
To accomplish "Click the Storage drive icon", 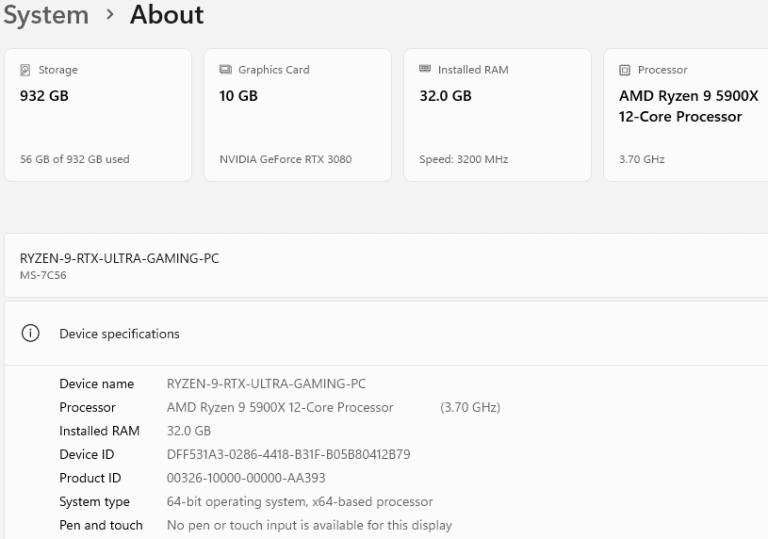I will [26, 70].
